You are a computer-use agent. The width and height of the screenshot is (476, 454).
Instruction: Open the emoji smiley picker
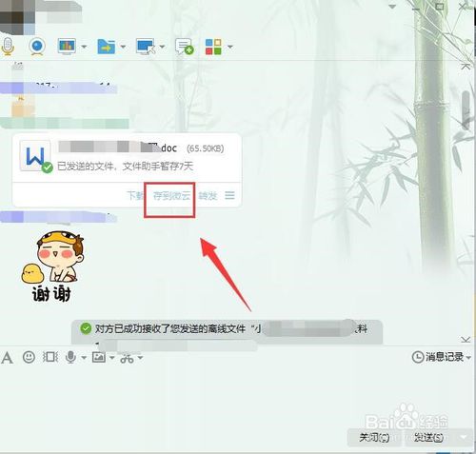tap(29, 357)
